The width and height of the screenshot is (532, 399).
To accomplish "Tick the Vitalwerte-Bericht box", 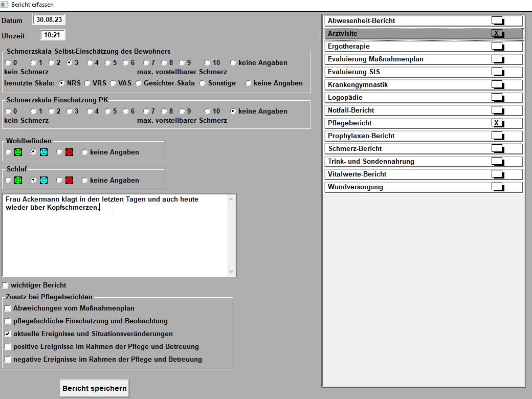I will [x=498, y=174].
